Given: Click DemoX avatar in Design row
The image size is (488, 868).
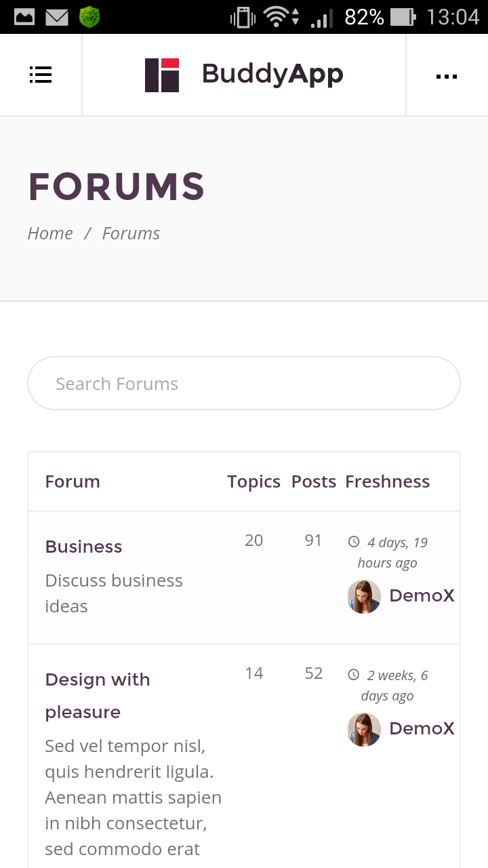Looking at the screenshot, I should tap(364, 730).
